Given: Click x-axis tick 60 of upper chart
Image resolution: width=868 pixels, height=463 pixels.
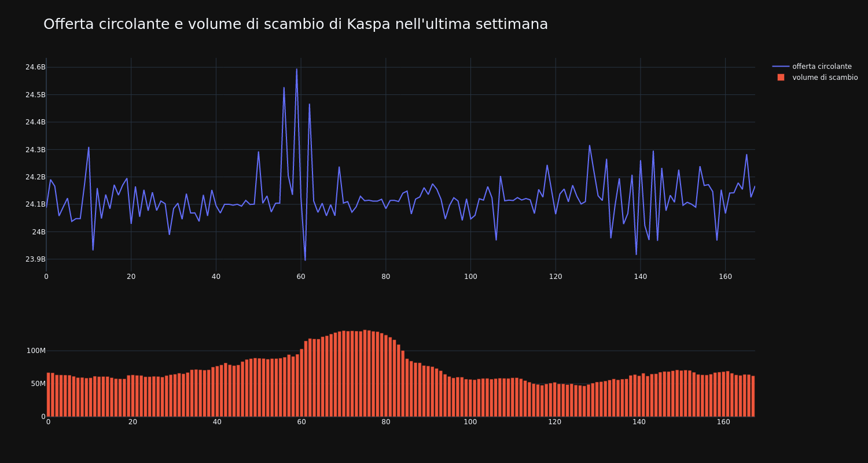Looking at the screenshot, I should 301,277.
